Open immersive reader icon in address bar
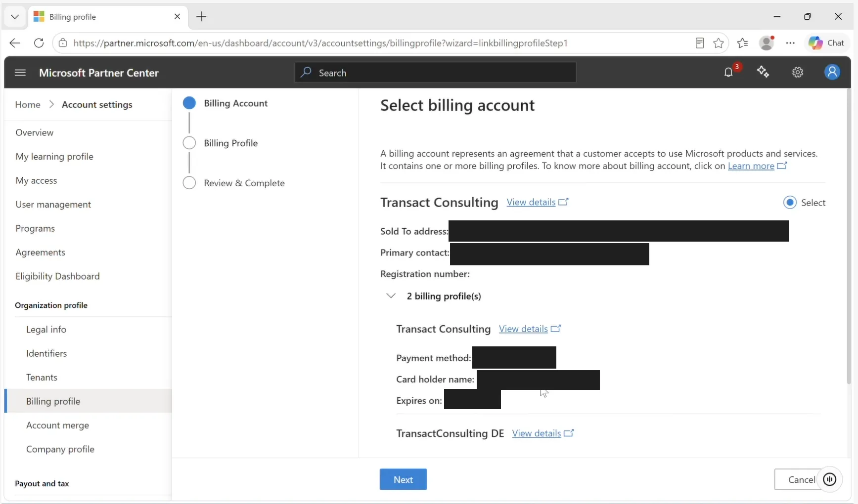858x504 pixels. [x=700, y=43]
